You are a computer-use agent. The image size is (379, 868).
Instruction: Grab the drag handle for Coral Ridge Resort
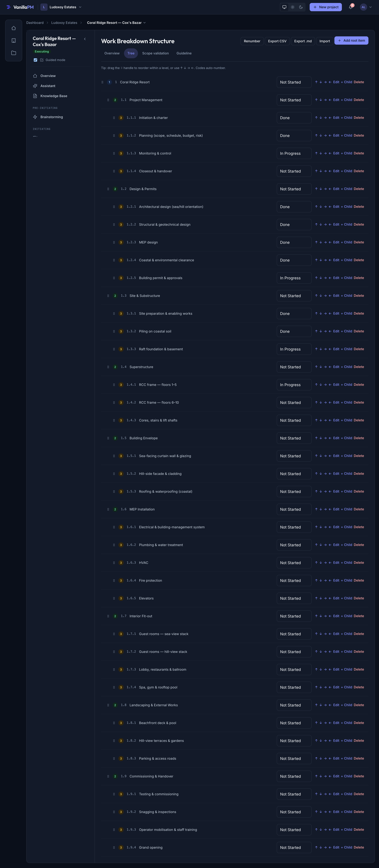(102, 82)
